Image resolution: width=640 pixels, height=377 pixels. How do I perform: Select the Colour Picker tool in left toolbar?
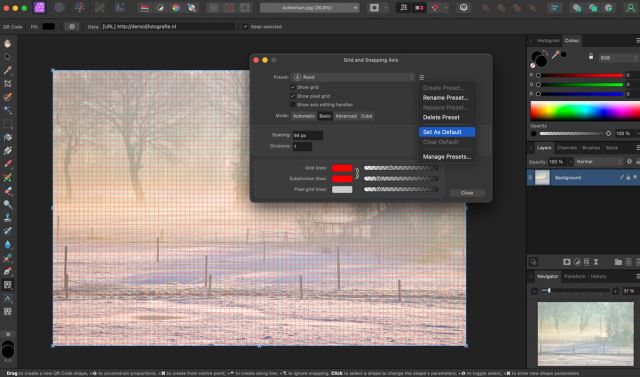point(7,70)
